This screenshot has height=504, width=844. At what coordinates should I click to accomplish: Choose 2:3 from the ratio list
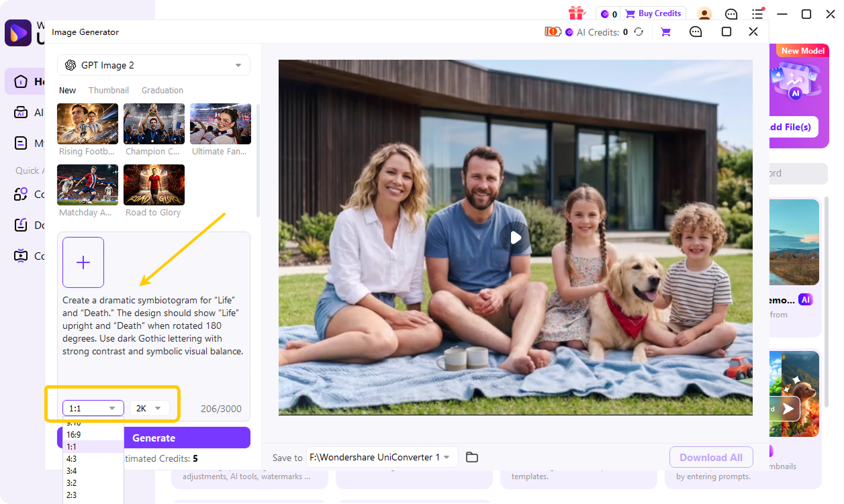click(93, 495)
